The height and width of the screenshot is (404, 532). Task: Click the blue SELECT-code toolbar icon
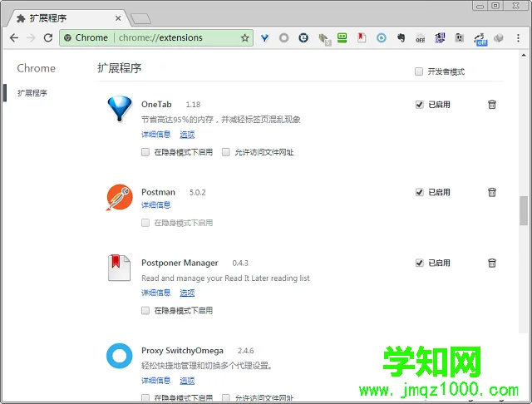coord(440,38)
